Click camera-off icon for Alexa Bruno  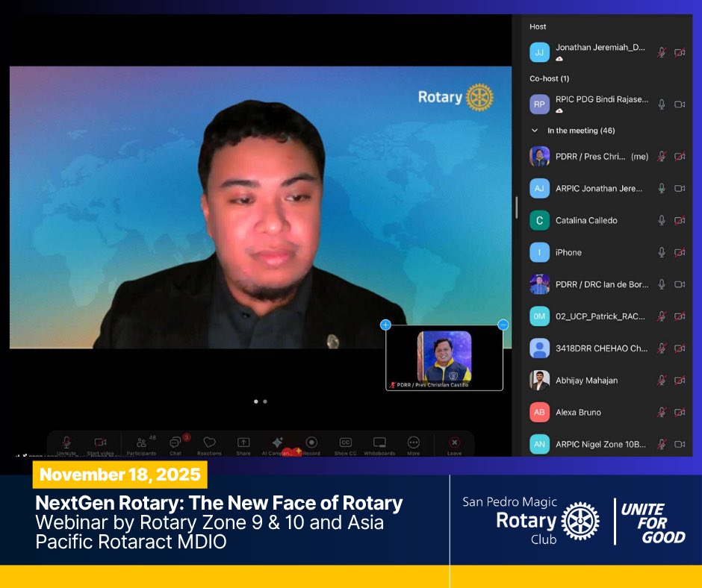click(680, 412)
